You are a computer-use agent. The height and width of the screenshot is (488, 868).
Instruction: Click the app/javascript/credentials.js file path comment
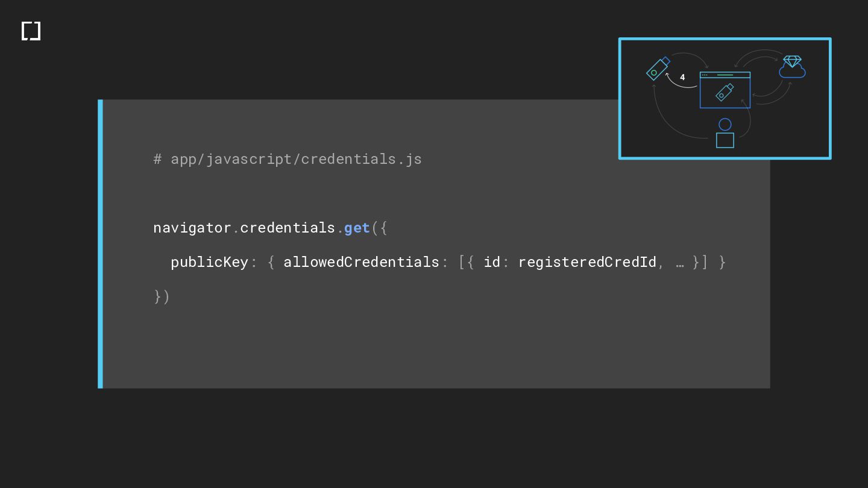pyautogui.click(x=288, y=159)
